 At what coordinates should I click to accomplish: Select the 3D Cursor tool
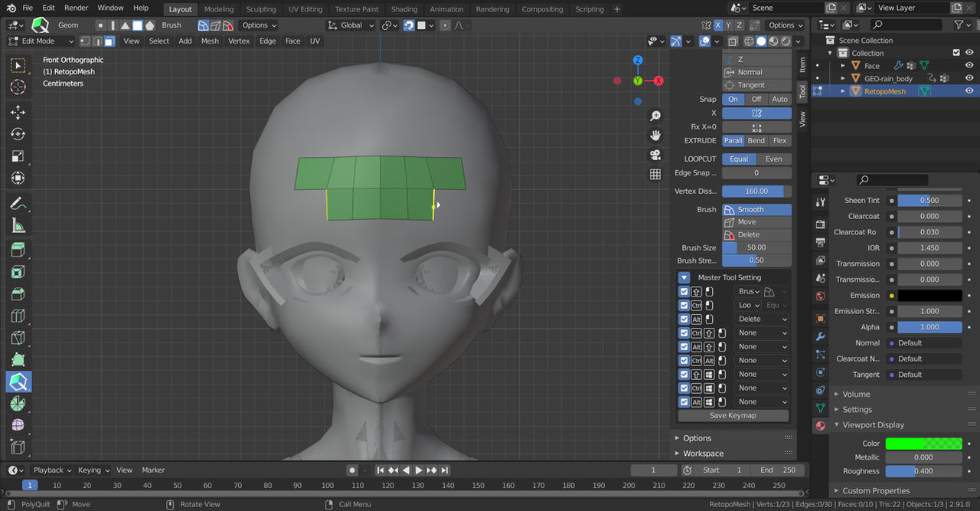coord(18,87)
